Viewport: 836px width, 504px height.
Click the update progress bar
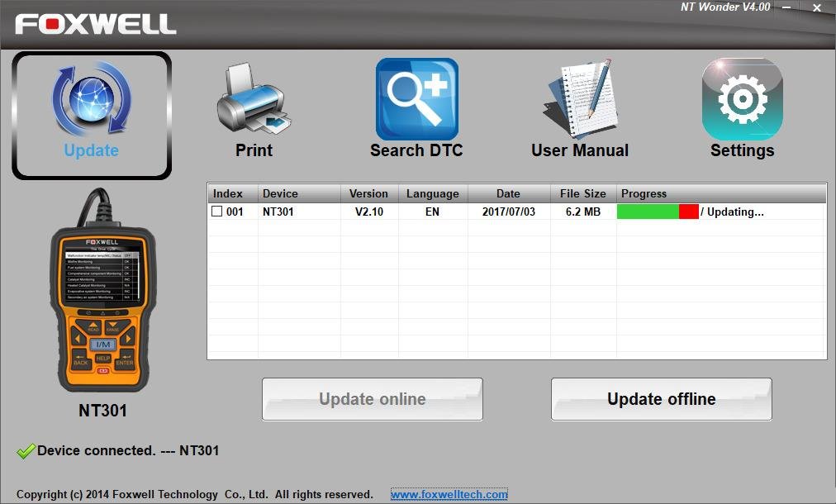tap(658, 212)
